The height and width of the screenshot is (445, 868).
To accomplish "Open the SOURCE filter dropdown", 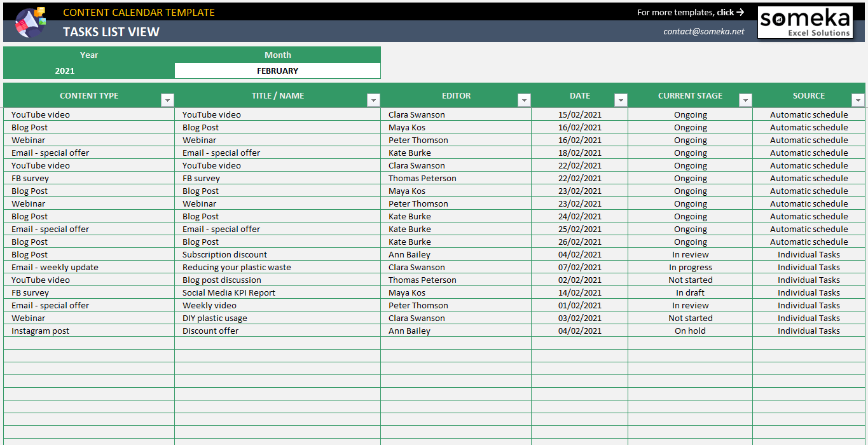I will click(x=858, y=100).
